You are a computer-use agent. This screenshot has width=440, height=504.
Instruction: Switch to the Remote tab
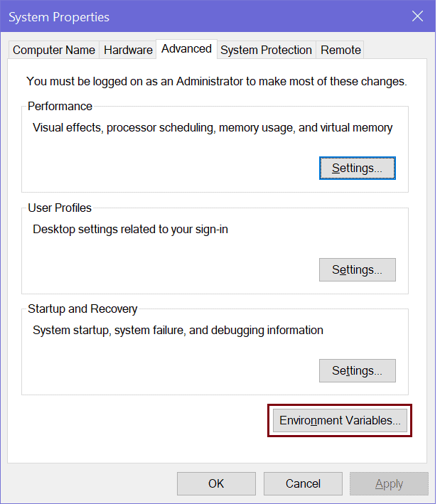[x=340, y=50]
